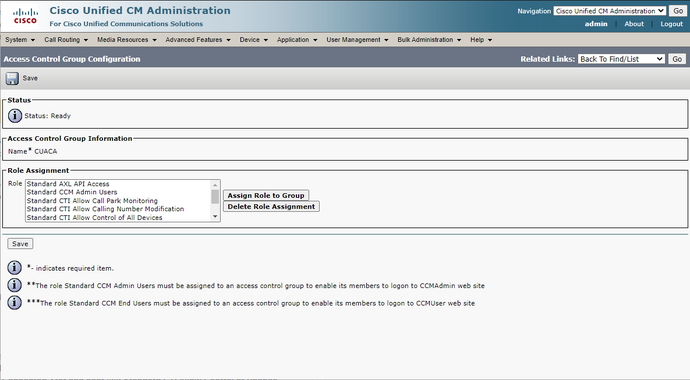
Task: Click the bottom Save button
Action: point(20,244)
